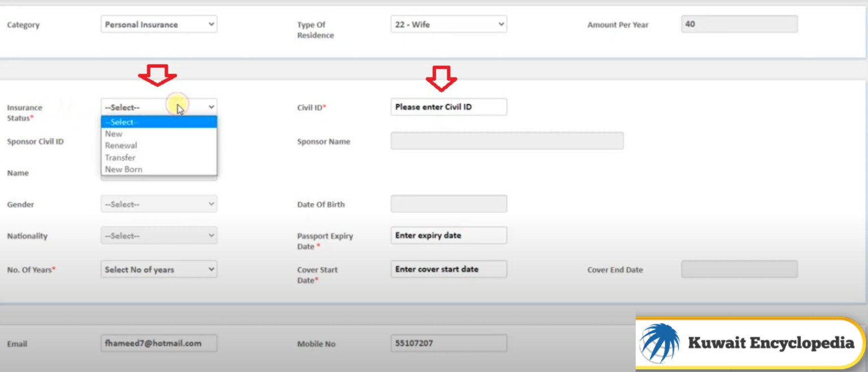Open the Type Of Residence dropdown

coord(448,24)
